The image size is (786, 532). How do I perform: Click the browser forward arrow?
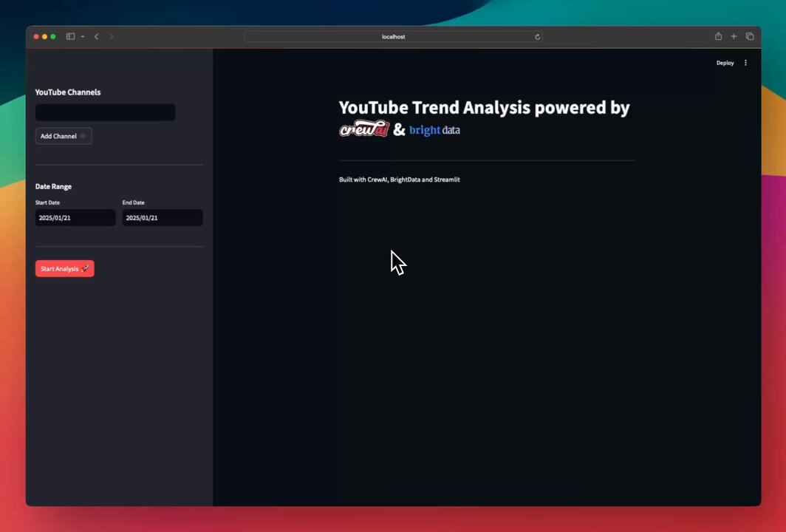[112, 37]
